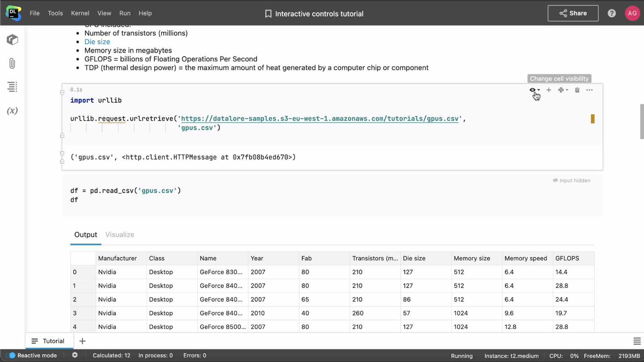Collapse the urllib code input fold marker

[x=62, y=93]
